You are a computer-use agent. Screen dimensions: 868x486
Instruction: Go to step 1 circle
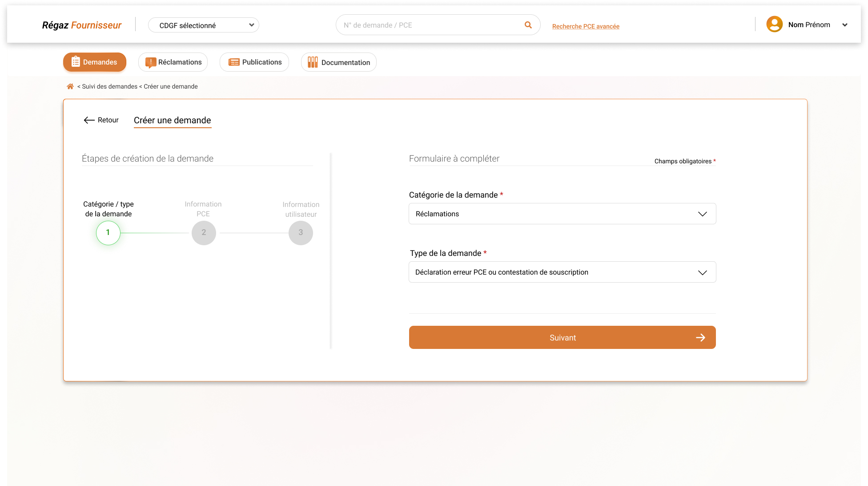pos(108,232)
